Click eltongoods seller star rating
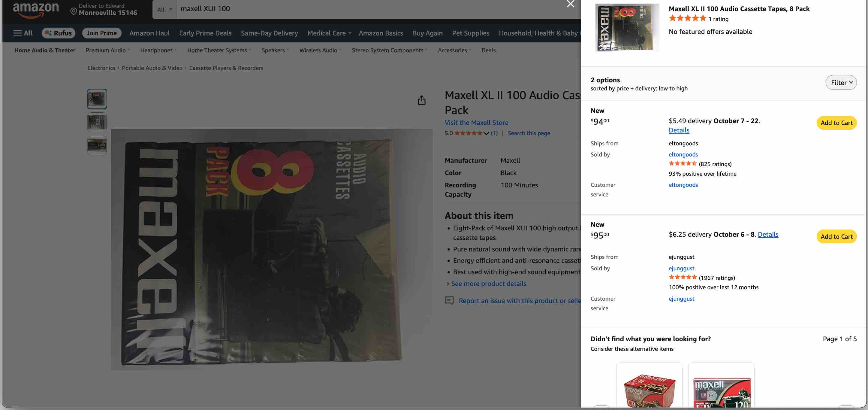Viewport: 868px width, 410px height. 683,163
